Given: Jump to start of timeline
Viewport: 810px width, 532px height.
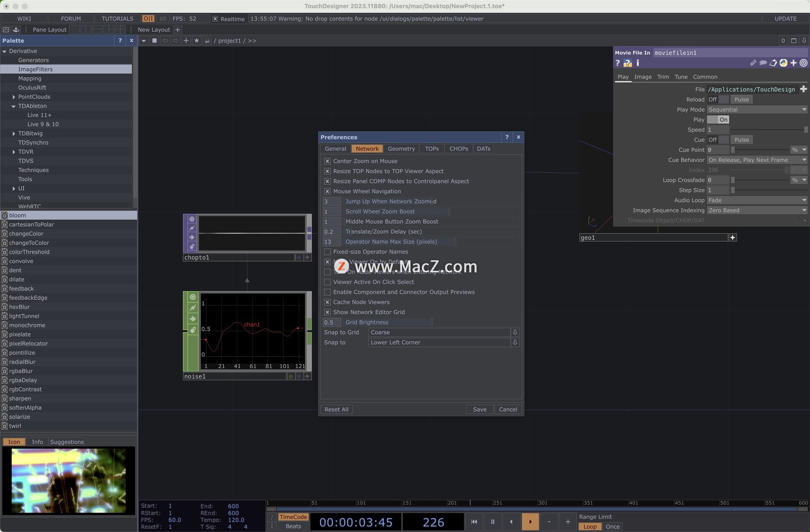Looking at the screenshot, I should click(x=474, y=522).
